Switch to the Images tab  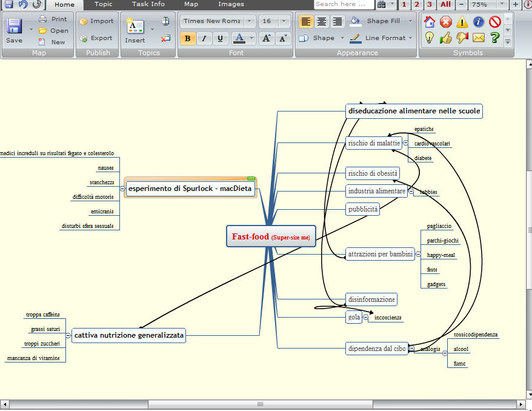[231, 4]
